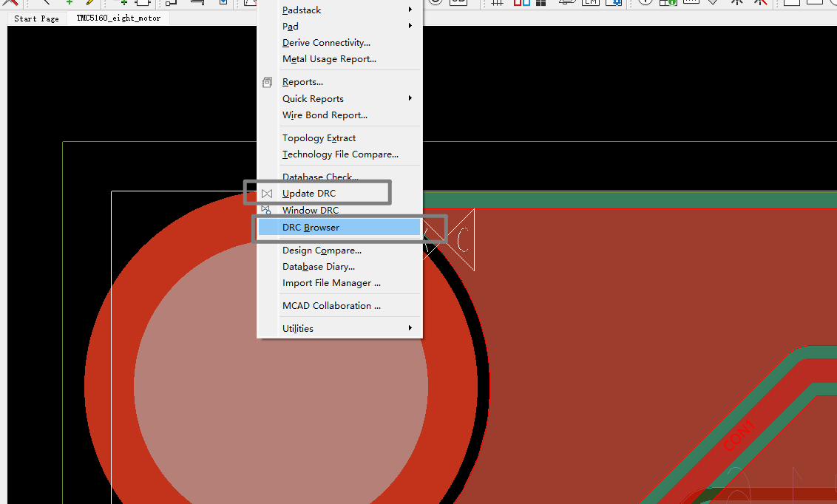Select the Reports menu entry
The height and width of the screenshot is (504, 837).
coord(340,82)
